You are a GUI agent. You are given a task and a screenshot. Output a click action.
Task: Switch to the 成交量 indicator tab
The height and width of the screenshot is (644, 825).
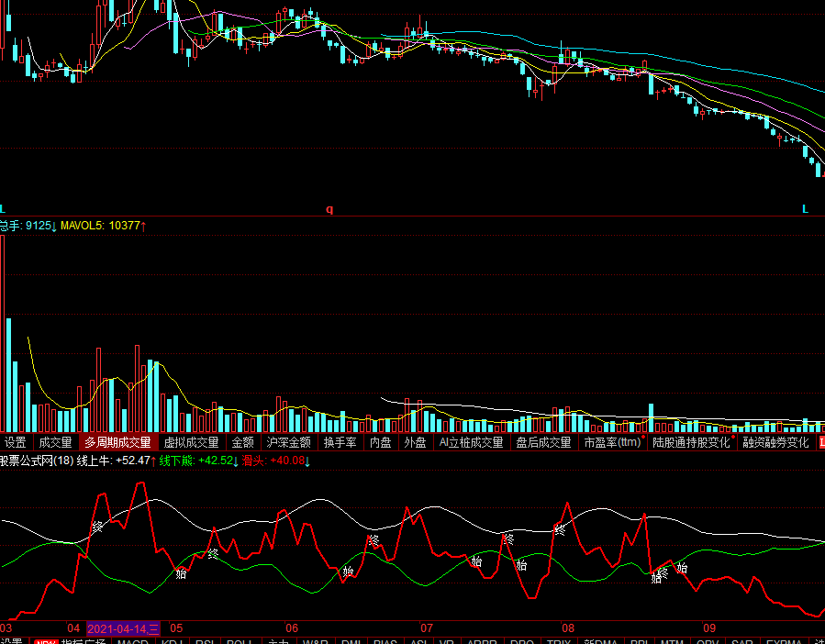[x=56, y=442]
